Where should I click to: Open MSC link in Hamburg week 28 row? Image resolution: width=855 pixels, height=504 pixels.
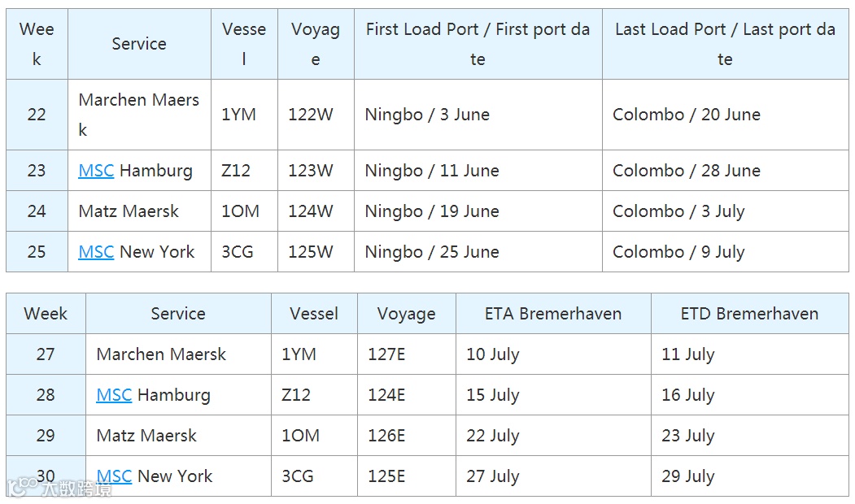[x=114, y=394]
